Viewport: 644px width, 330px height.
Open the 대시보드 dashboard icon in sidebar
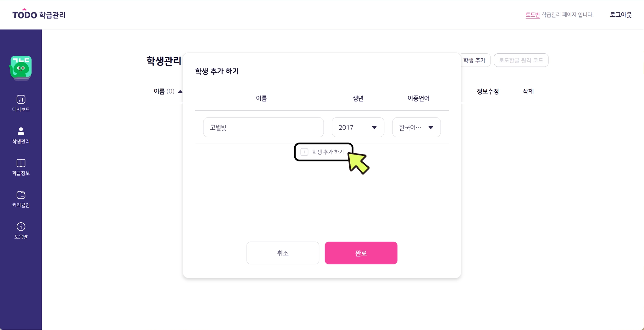[21, 100]
